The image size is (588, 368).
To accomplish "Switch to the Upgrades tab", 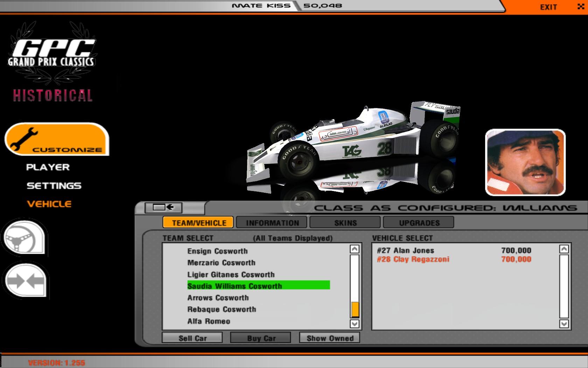I will [419, 223].
